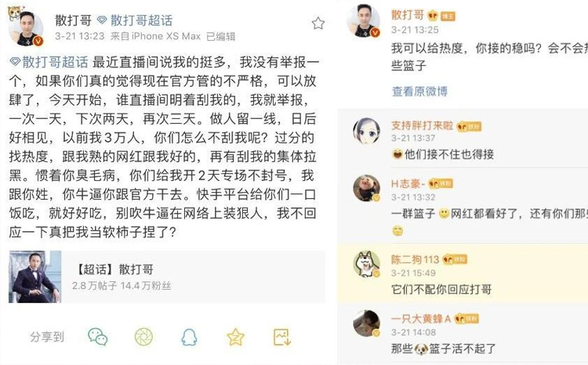The width and height of the screenshot is (588, 365).
Task: View the suited-man thumbnail in topic card
Action: [x=34, y=276]
